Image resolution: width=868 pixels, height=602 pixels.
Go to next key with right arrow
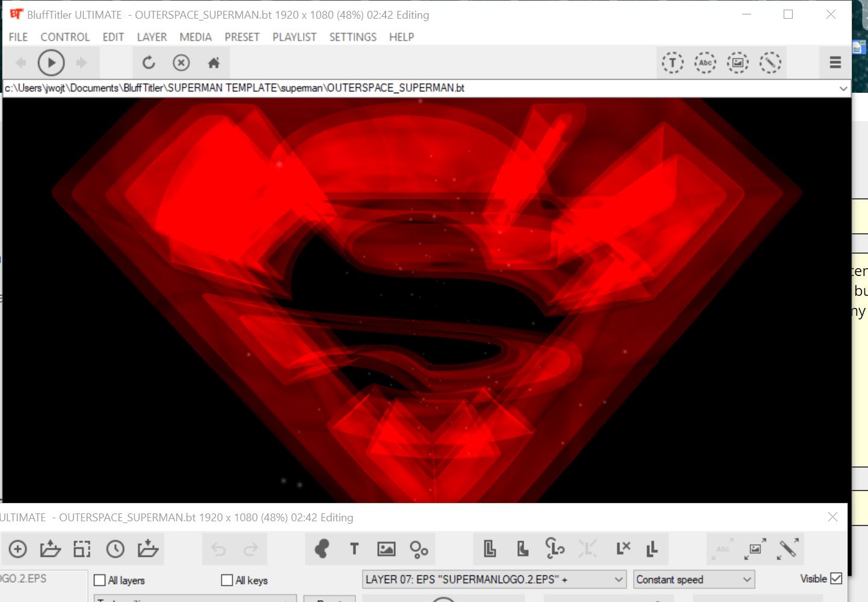pyautogui.click(x=81, y=63)
